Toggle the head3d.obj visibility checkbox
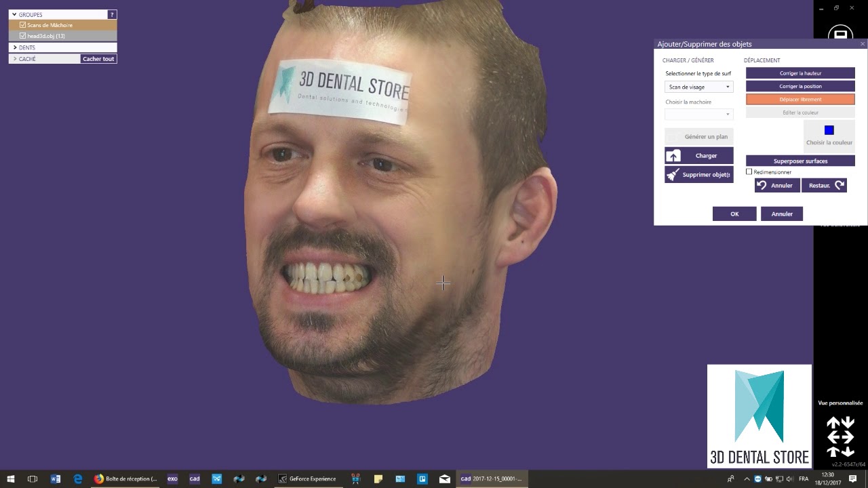This screenshot has width=868, height=488. [x=22, y=36]
